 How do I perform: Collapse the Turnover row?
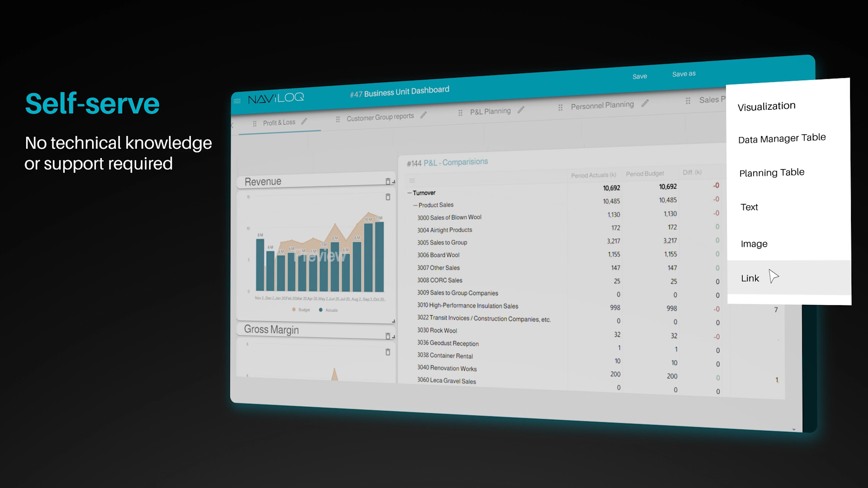point(410,193)
